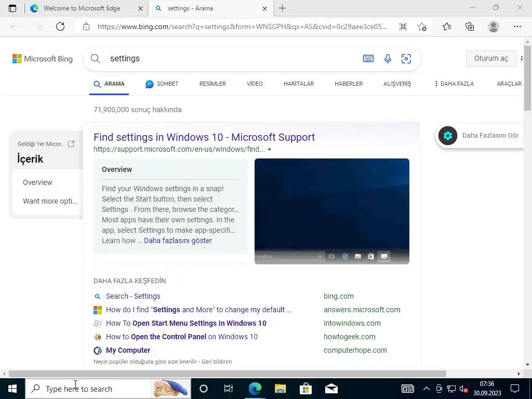The width and height of the screenshot is (532, 399).
Task: Click the Bing on-screen keyboard icon
Action: pyautogui.click(x=368, y=58)
